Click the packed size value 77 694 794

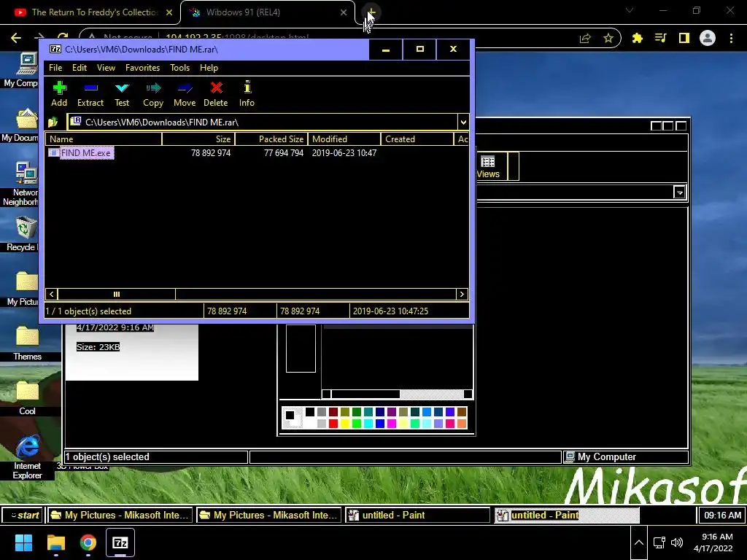click(284, 153)
